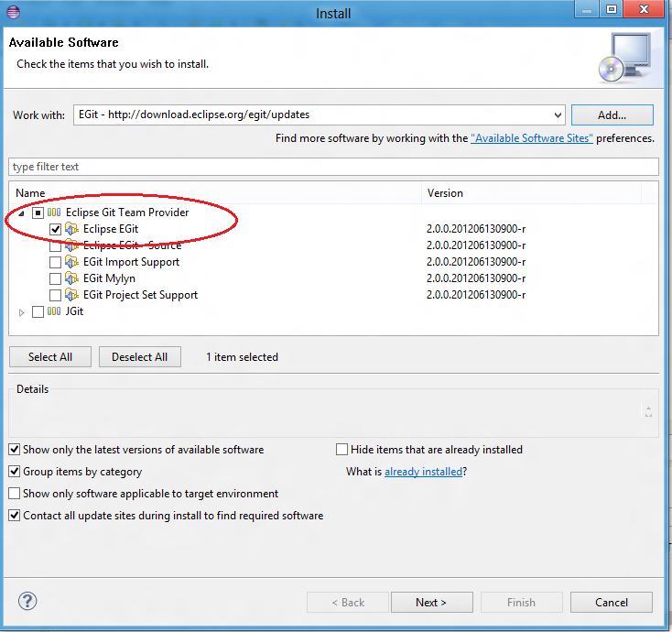The width and height of the screenshot is (672, 632).
Task: Select the EGit Import Support row label
Action: click(131, 262)
